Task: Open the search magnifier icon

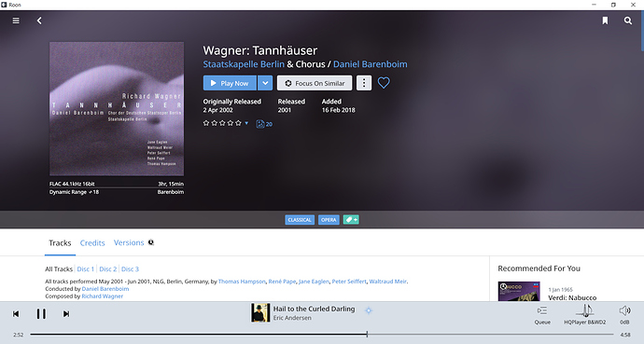Action: tap(628, 21)
